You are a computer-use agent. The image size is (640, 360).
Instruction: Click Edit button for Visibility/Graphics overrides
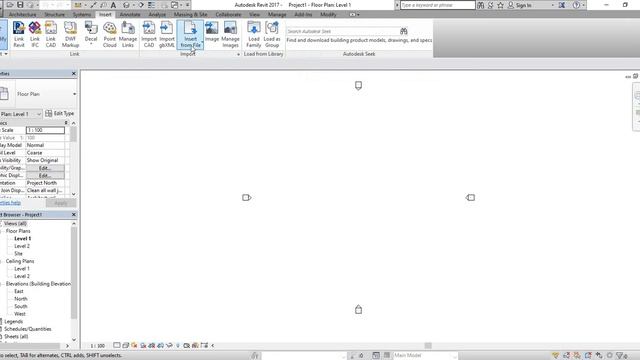(x=45, y=168)
